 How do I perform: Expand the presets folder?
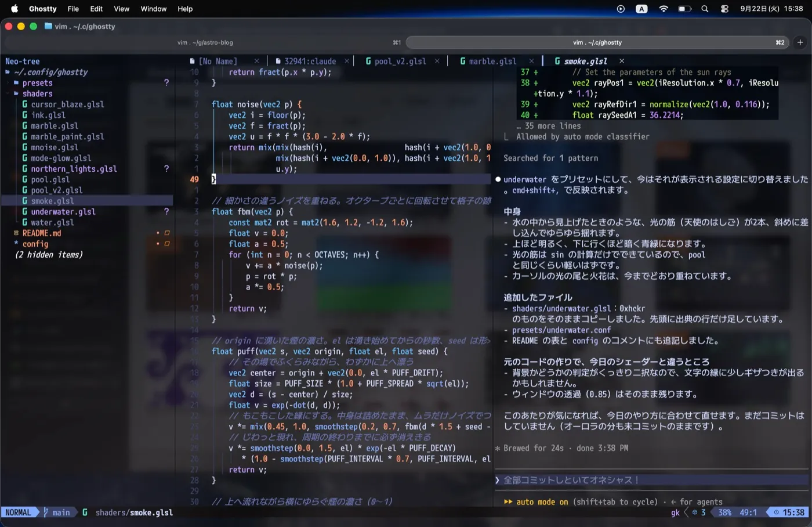point(38,83)
